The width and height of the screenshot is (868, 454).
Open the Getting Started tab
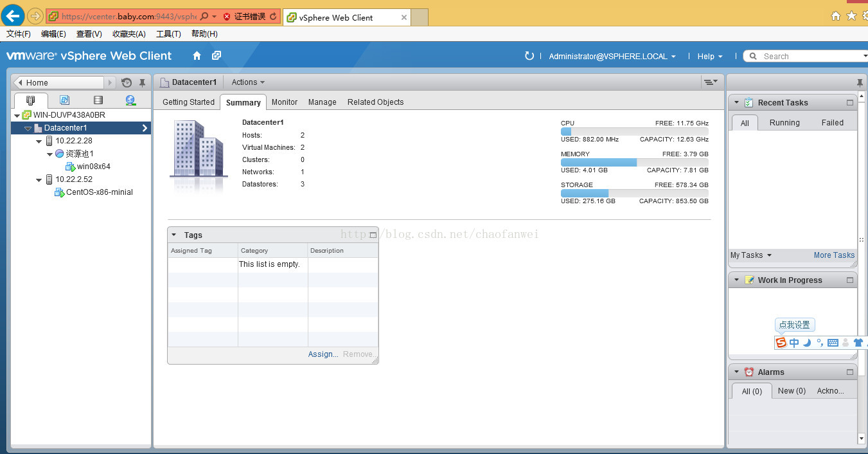[x=188, y=102]
